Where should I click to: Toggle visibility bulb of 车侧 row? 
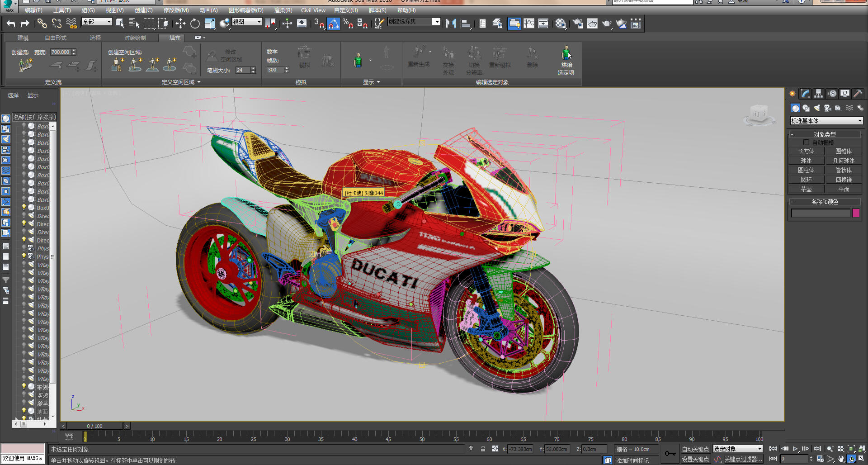(x=24, y=387)
